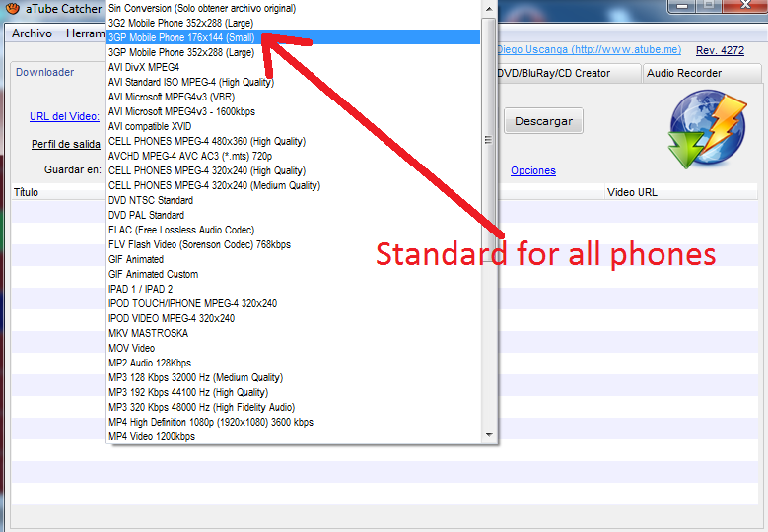The height and width of the screenshot is (532, 768).
Task: Choose MP2 Audio 128Kbps
Action: (293, 363)
